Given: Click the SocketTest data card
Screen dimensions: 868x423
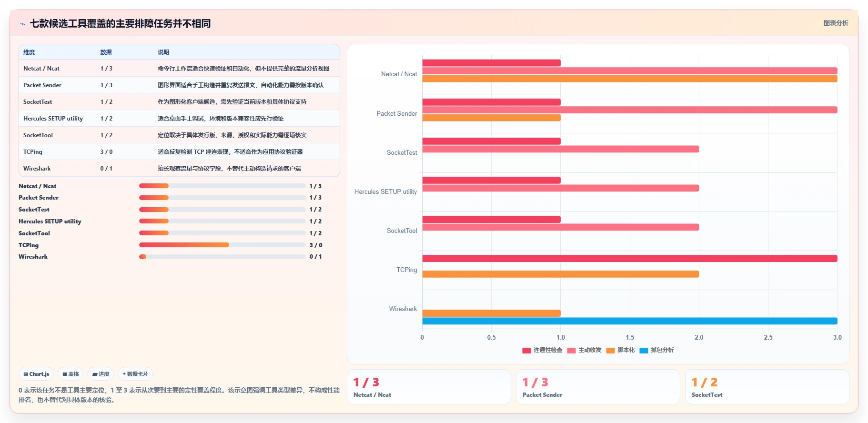Looking at the screenshot, I should [767, 387].
